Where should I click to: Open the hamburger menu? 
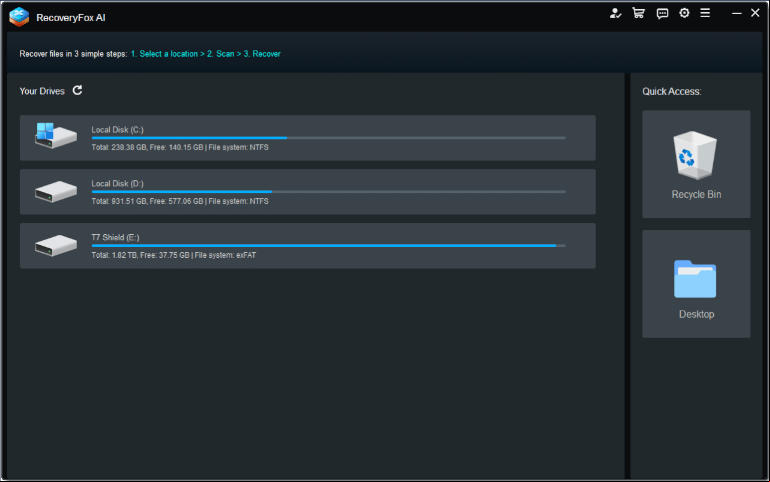pos(705,13)
